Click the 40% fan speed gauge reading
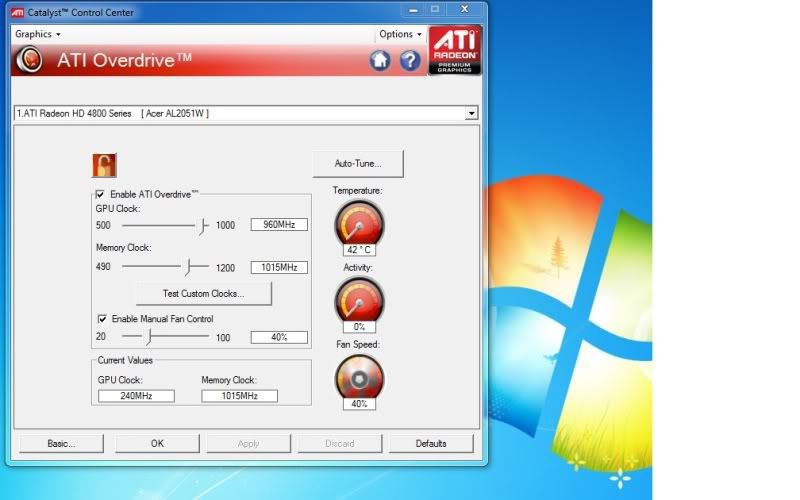The height and width of the screenshot is (500, 800). point(359,404)
